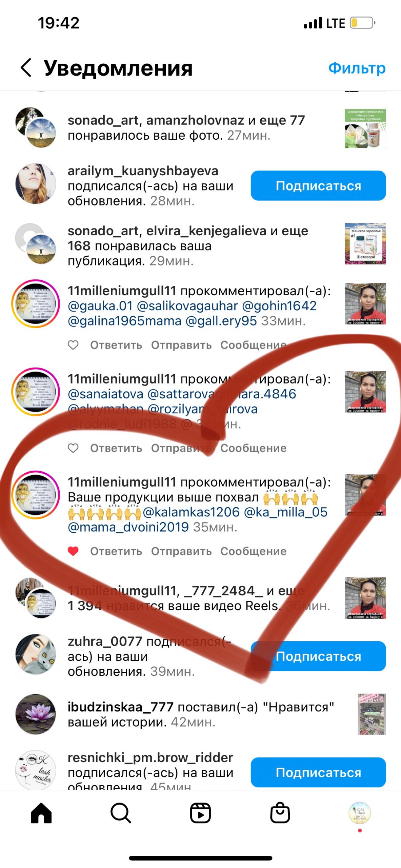Open the Home tab icon

[41, 813]
